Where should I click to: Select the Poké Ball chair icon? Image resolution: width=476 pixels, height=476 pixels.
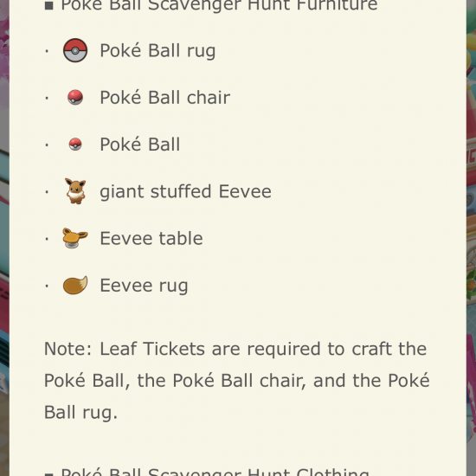(x=75, y=98)
